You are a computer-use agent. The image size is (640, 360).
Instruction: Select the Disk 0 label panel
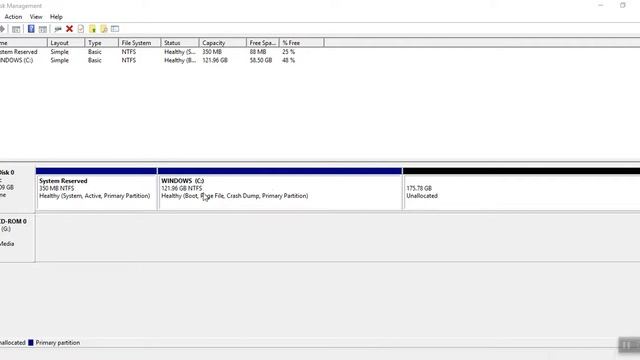tap(17, 188)
